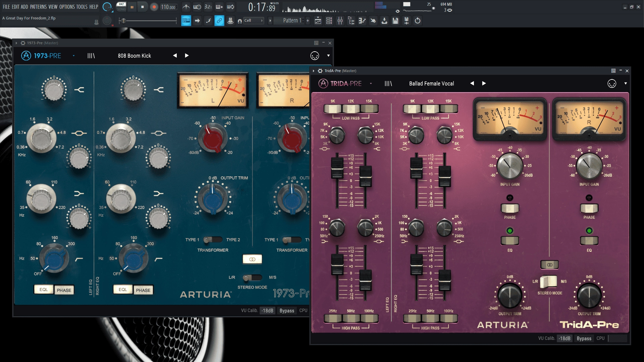Click 808 Boom Kick preset name
644x362 pixels.
click(x=134, y=56)
